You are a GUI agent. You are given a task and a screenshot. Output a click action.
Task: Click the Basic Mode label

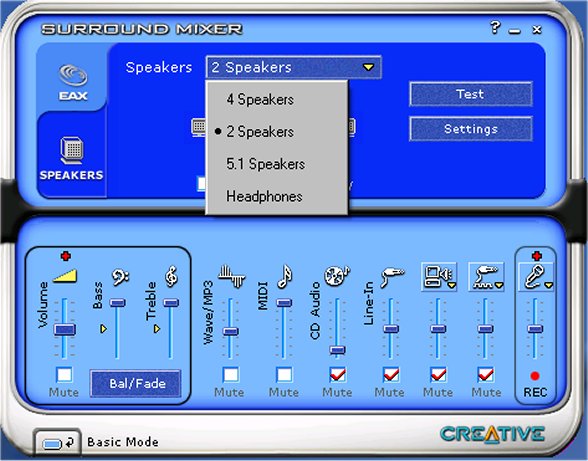click(123, 442)
